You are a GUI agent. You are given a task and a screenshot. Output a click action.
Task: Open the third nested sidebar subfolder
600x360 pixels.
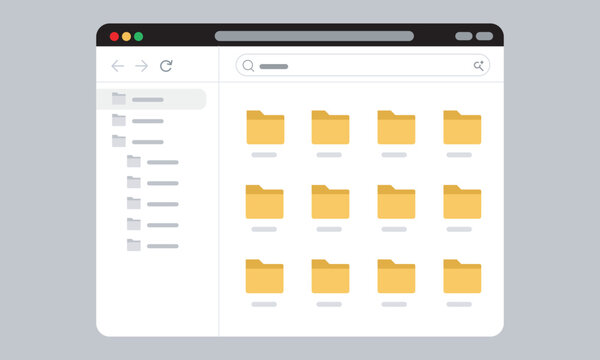[152, 204]
